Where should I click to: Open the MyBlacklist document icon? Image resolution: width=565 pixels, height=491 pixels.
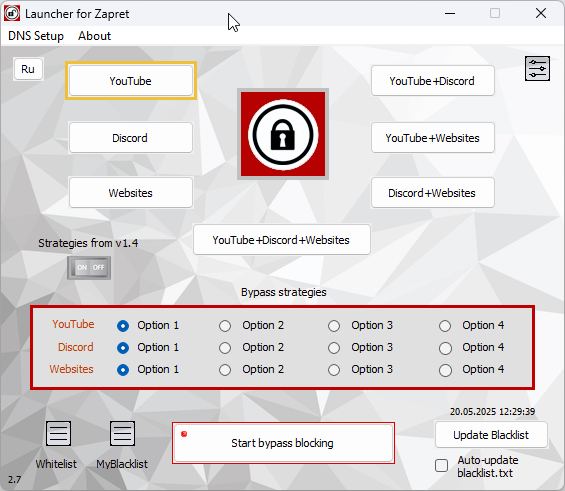point(122,433)
